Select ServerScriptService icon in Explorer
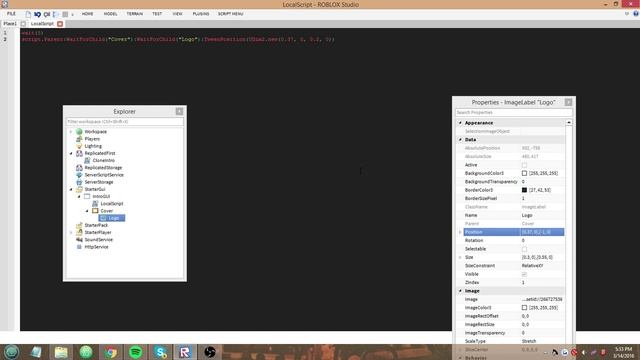The width and height of the screenshot is (640, 360). (79, 175)
